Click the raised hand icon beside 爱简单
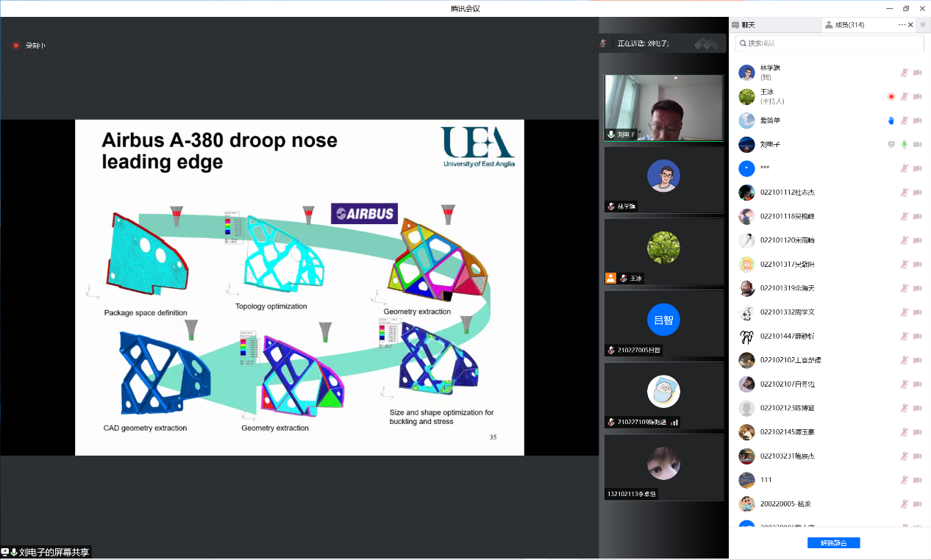The width and height of the screenshot is (931, 560). [x=891, y=121]
